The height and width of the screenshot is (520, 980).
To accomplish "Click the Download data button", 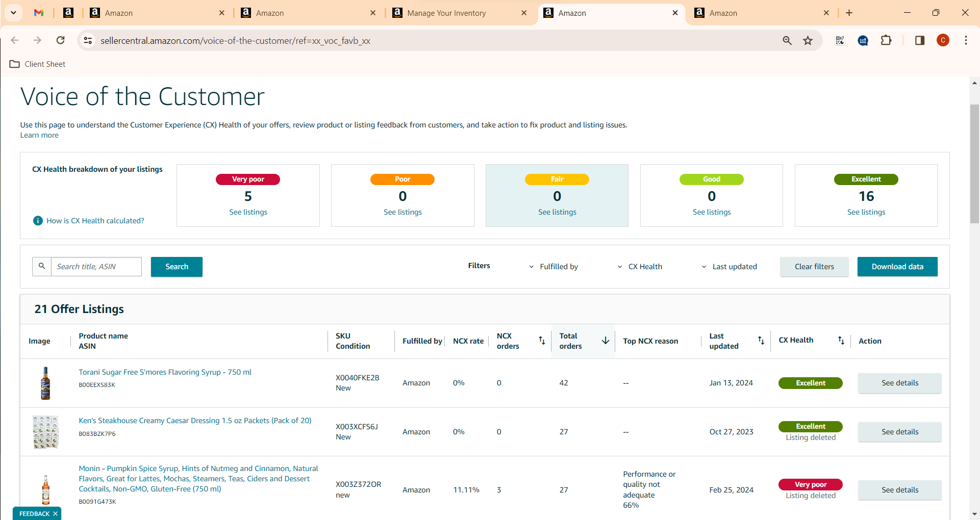I will pyautogui.click(x=897, y=267).
